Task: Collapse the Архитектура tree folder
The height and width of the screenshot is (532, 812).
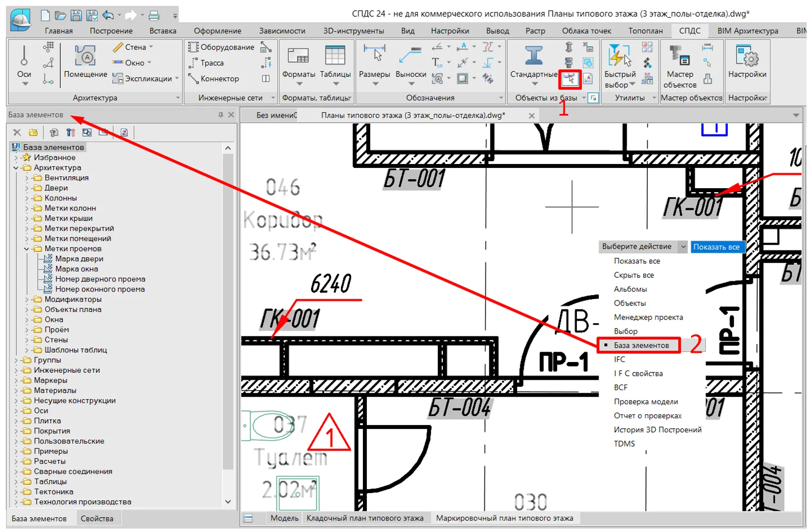Action: [x=16, y=168]
